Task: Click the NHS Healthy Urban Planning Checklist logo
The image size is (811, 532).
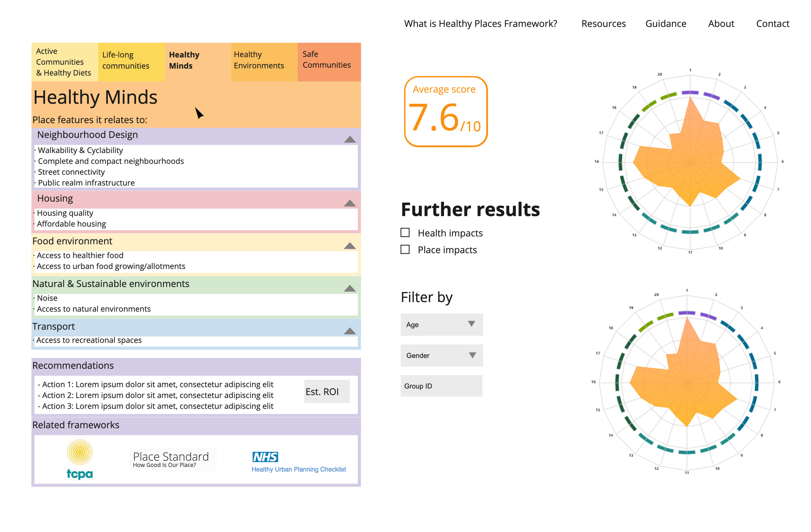Action: pyautogui.click(x=298, y=461)
